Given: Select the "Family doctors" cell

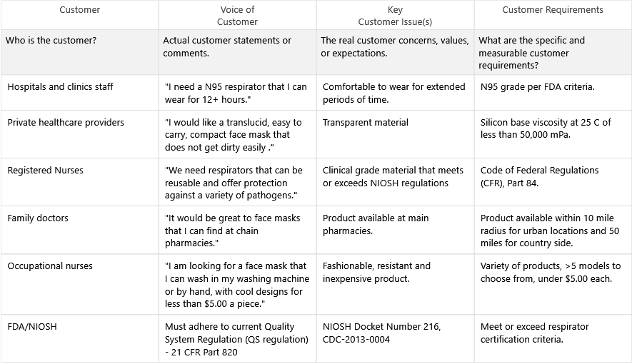Looking at the screenshot, I should (x=38, y=218).
